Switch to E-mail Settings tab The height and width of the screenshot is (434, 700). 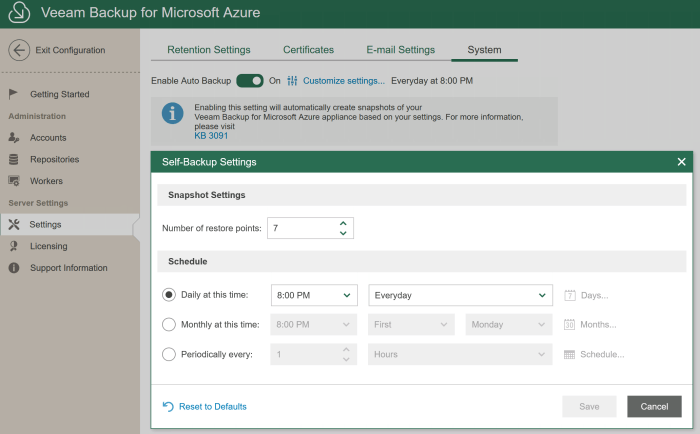400,50
